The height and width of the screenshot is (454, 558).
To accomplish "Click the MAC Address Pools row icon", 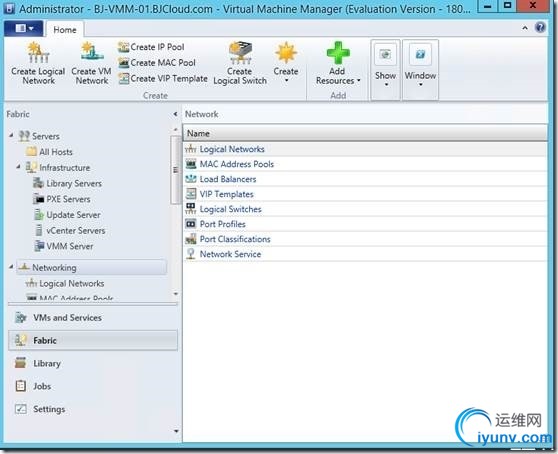I will point(191,164).
